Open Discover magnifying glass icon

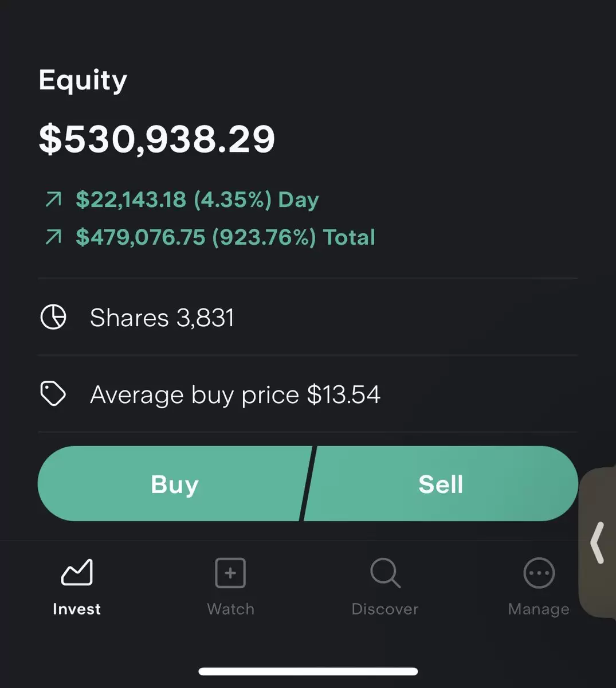(385, 573)
